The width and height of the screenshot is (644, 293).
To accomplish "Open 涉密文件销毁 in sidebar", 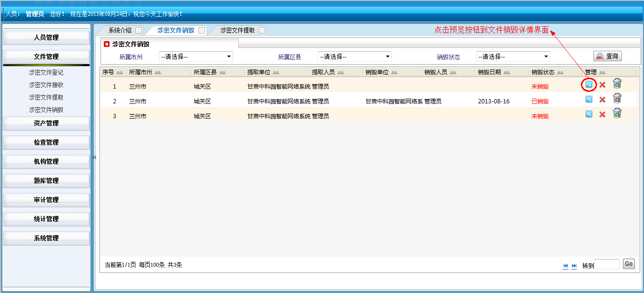I will [46, 110].
